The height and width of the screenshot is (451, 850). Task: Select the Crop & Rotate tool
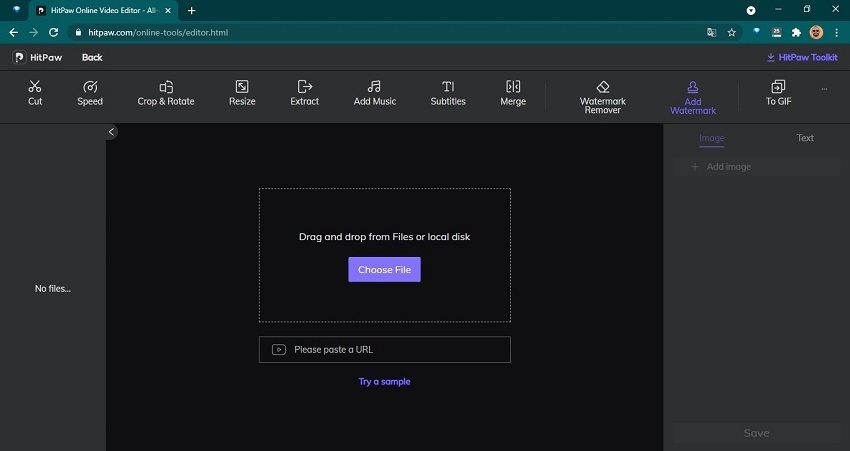(166, 93)
